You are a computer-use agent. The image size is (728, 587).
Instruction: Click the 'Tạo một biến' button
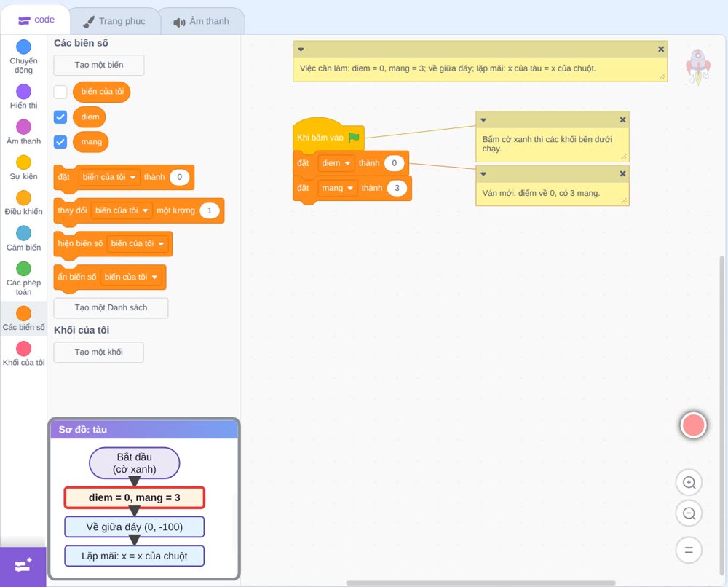pyautogui.click(x=99, y=65)
